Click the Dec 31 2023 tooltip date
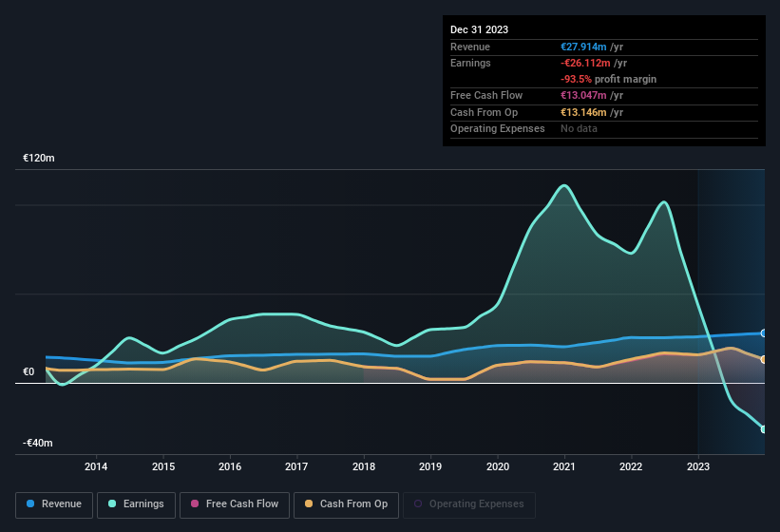This screenshot has width=780, height=532. pyautogui.click(x=479, y=29)
